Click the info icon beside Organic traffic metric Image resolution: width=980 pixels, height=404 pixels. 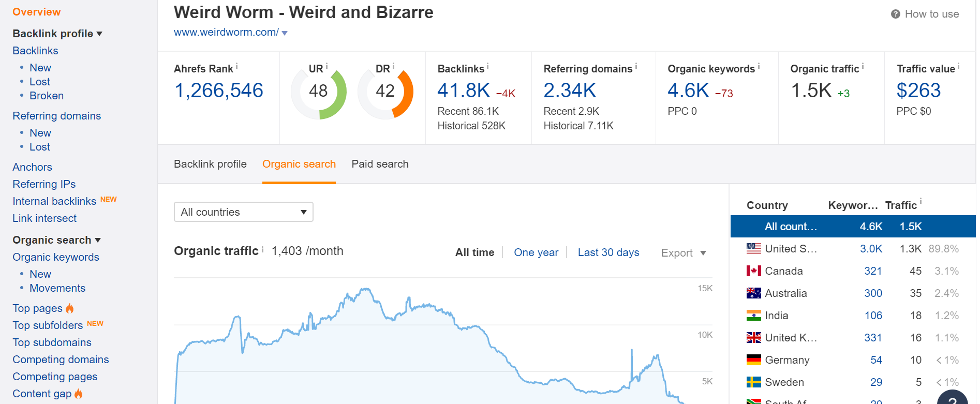pos(863,66)
